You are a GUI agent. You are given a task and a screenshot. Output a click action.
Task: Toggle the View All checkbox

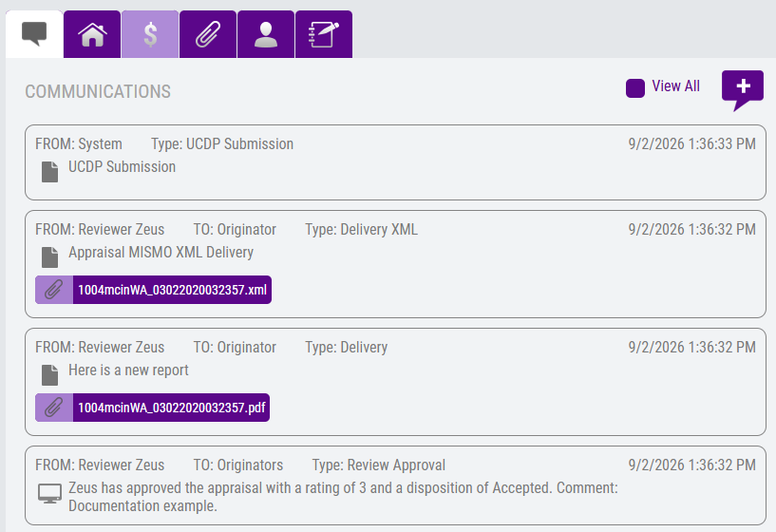[635, 88]
